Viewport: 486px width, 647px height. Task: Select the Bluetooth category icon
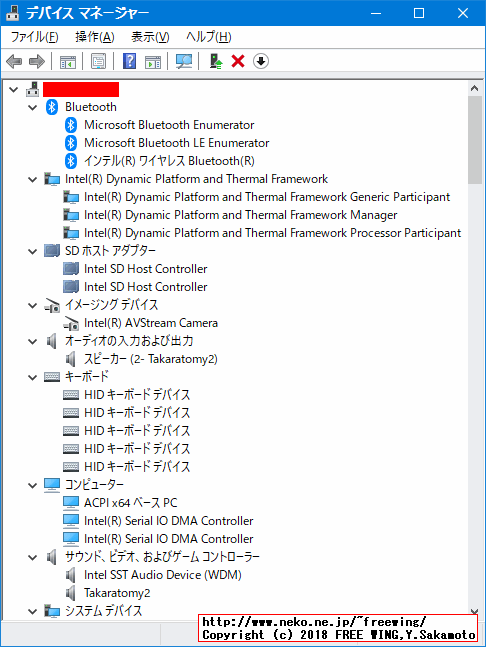[52, 107]
